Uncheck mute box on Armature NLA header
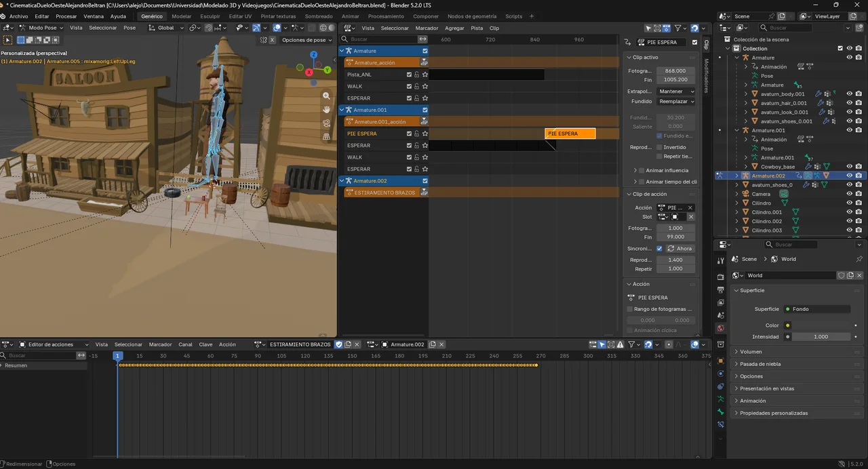 click(425, 51)
